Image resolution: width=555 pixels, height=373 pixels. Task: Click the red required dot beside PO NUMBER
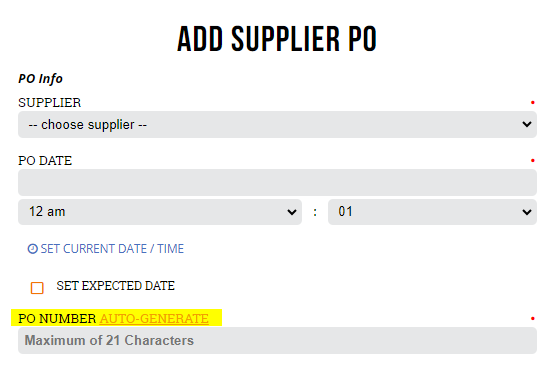click(532, 319)
